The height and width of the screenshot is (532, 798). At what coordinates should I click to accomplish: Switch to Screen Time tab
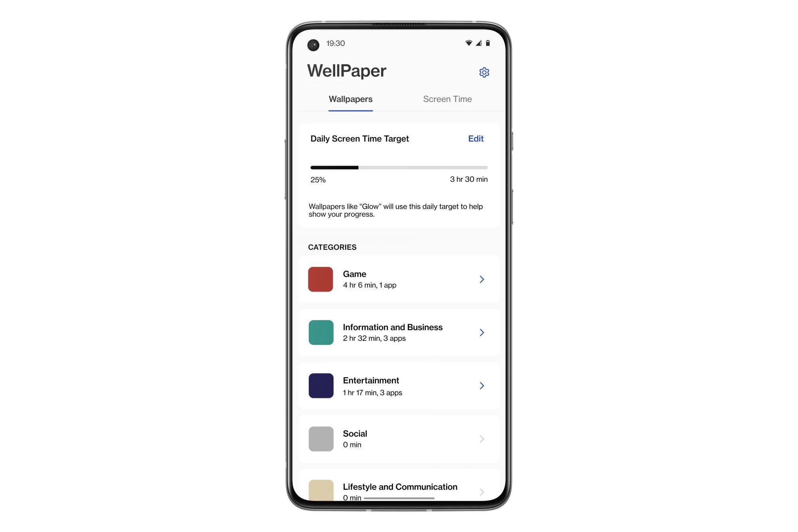[x=447, y=99]
